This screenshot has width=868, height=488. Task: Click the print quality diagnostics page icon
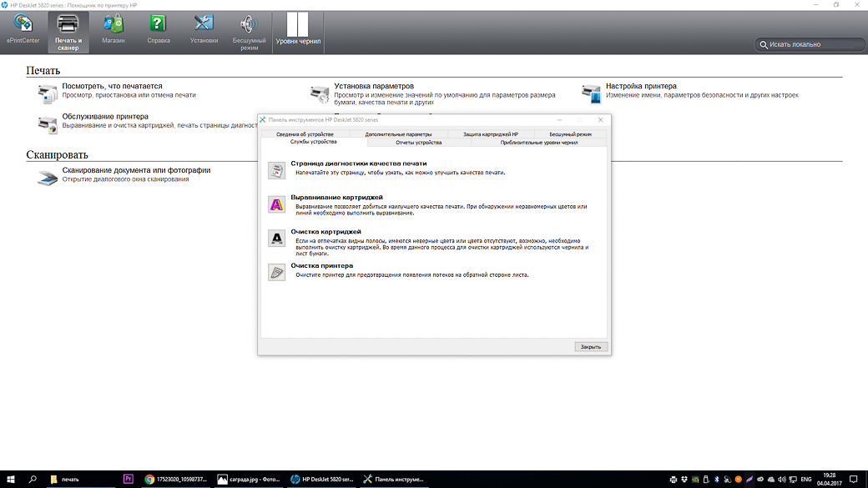276,170
